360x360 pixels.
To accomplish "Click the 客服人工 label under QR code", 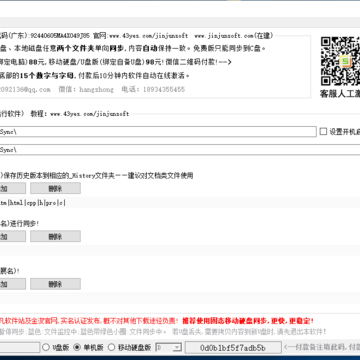I will tap(340, 94).
